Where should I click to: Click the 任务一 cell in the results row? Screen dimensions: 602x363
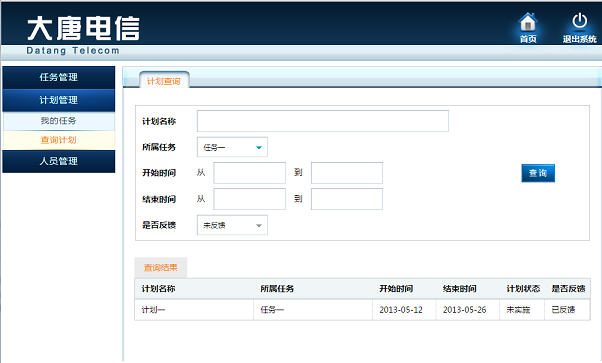(313, 310)
